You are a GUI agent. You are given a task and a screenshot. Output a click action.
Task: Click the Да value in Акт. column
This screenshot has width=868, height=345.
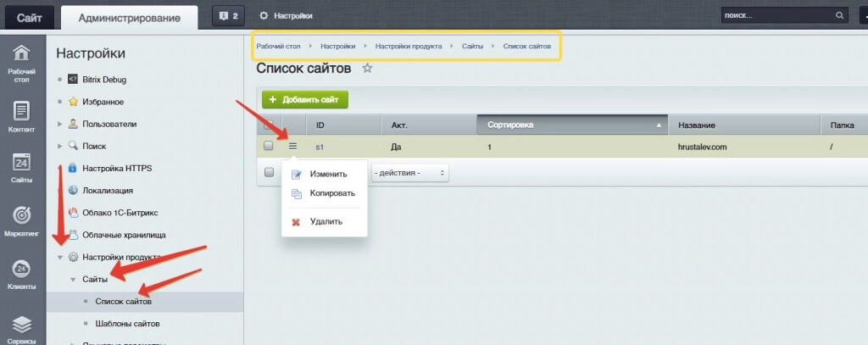tap(396, 147)
